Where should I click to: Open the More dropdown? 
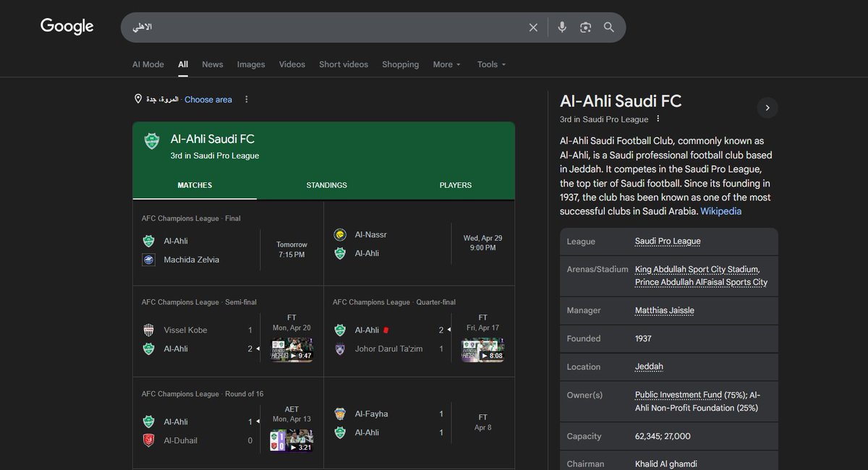pyautogui.click(x=447, y=64)
